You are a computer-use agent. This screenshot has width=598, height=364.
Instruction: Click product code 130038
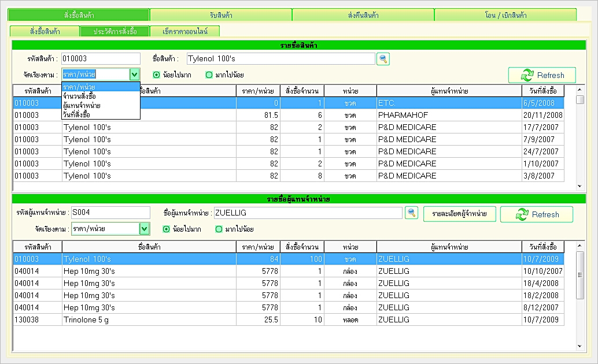click(x=38, y=320)
